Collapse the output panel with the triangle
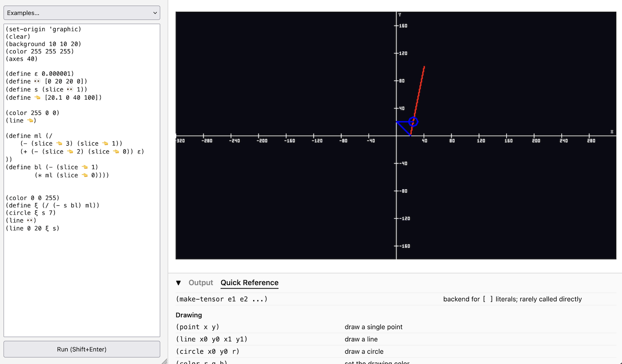Image resolution: width=622 pixels, height=364 pixels. click(179, 283)
